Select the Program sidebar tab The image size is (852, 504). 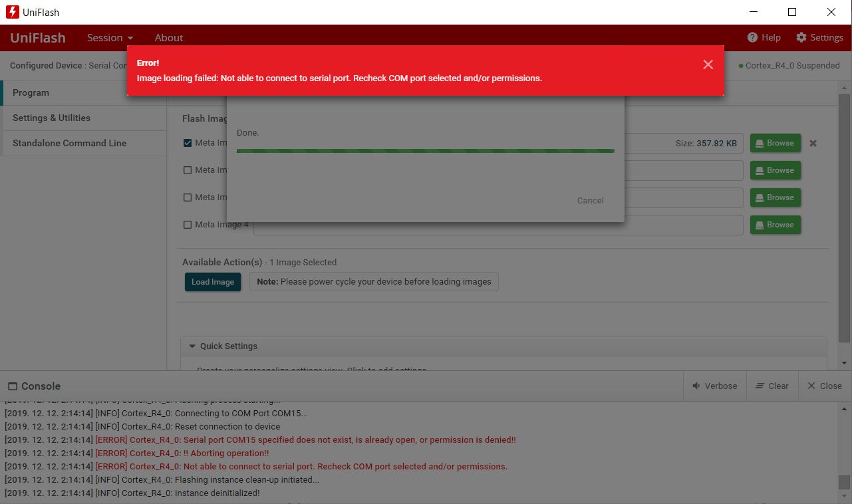(x=83, y=93)
